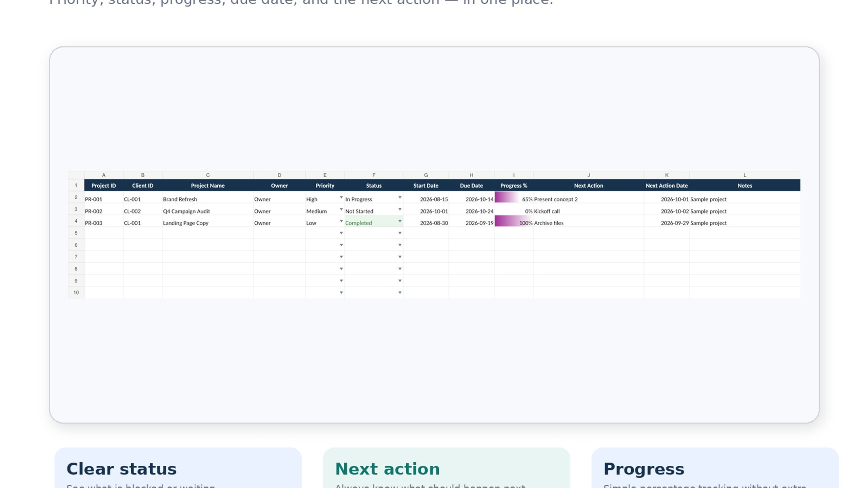Select the 2026-10-24 due date cell

[x=472, y=209]
